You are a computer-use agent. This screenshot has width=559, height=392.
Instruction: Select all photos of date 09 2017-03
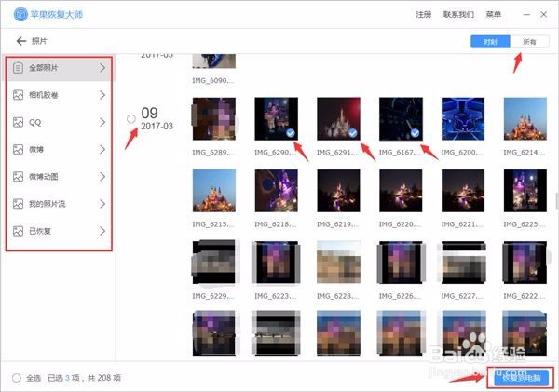tap(131, 118)
